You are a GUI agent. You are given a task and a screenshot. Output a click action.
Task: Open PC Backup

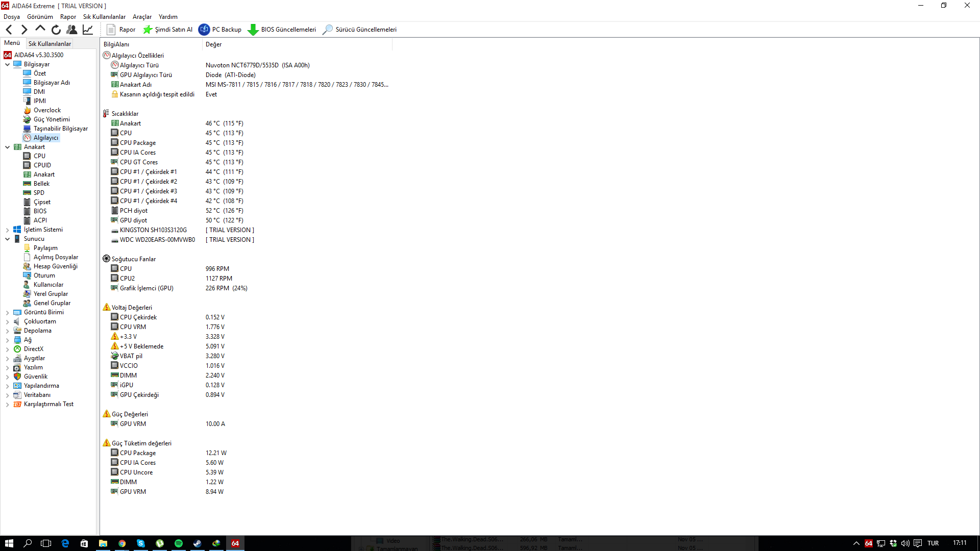(x=220, y=30)
